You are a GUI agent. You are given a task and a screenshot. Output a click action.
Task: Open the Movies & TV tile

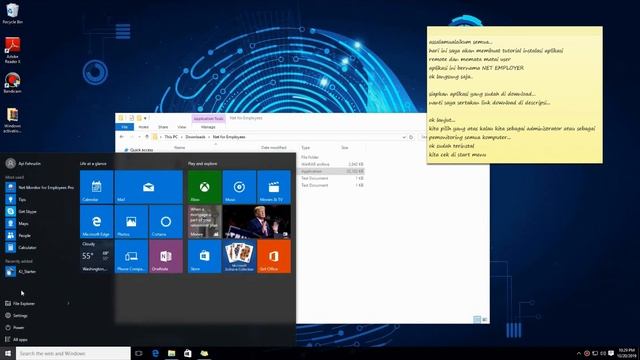(274, 187)
